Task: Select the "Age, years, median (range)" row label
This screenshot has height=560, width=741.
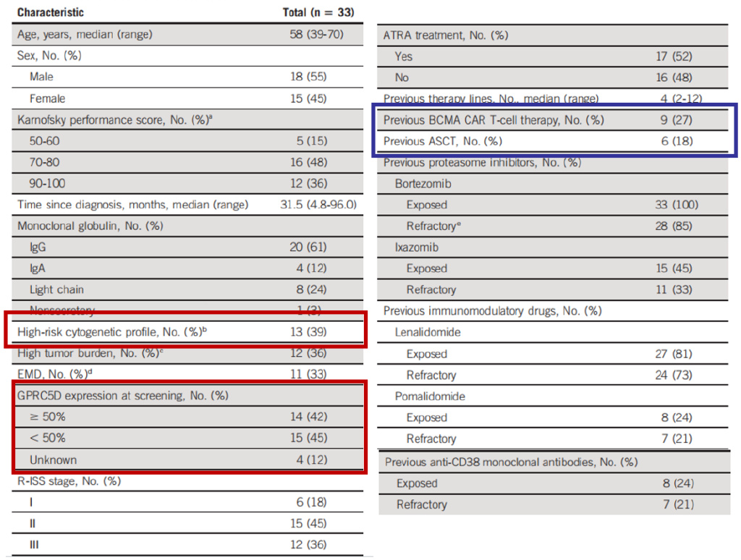Action: coord(85,34)
